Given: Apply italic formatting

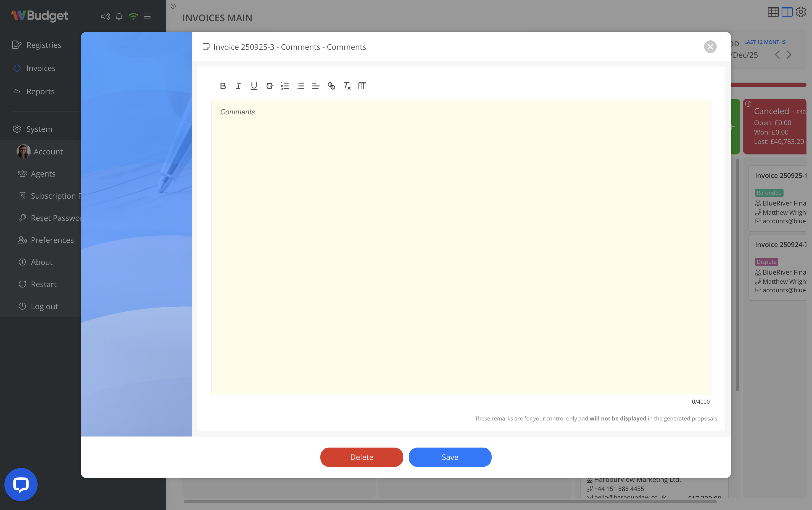Looking at the screenshot, I should point(238,86).
